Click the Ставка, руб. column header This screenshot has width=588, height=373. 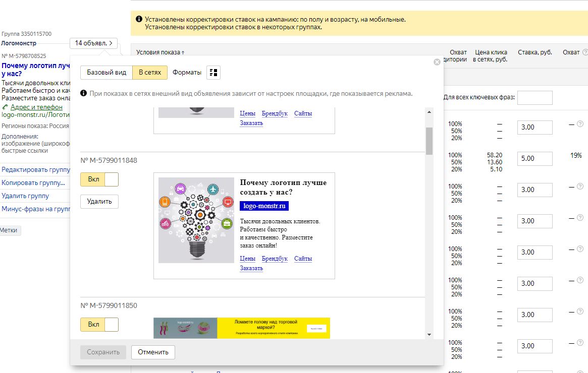tap(534, 52)
